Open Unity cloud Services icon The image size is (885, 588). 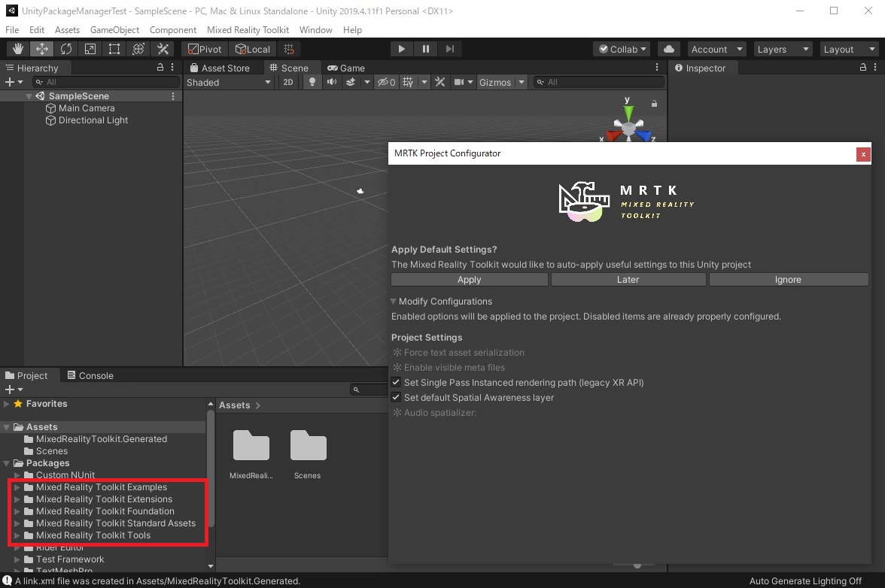point(669,49)
